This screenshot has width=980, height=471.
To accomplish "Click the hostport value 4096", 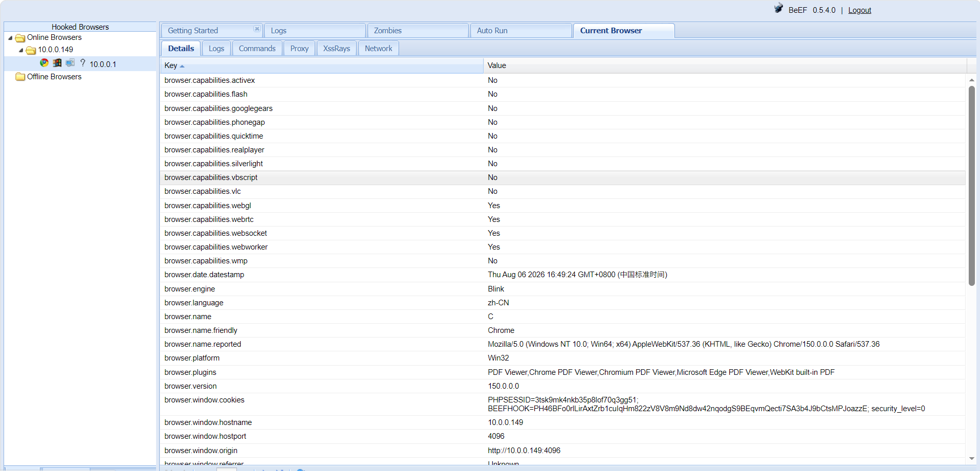I will [496, 436].
